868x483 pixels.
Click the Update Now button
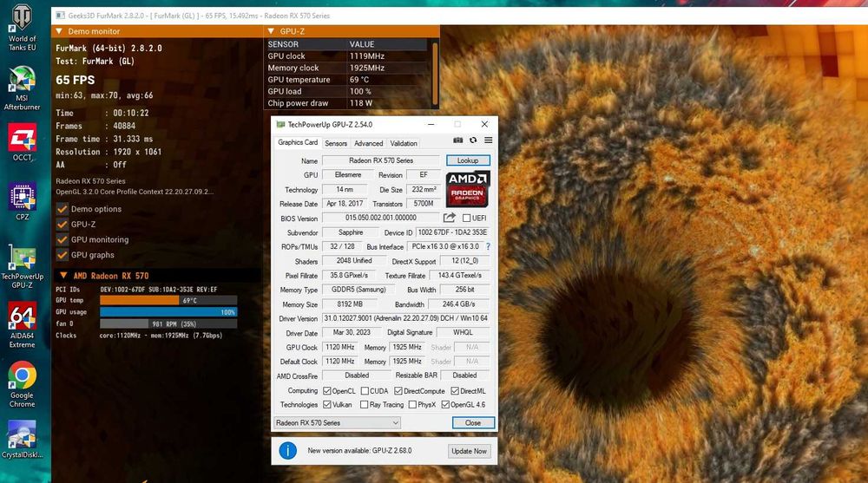[x=469, y=451]
